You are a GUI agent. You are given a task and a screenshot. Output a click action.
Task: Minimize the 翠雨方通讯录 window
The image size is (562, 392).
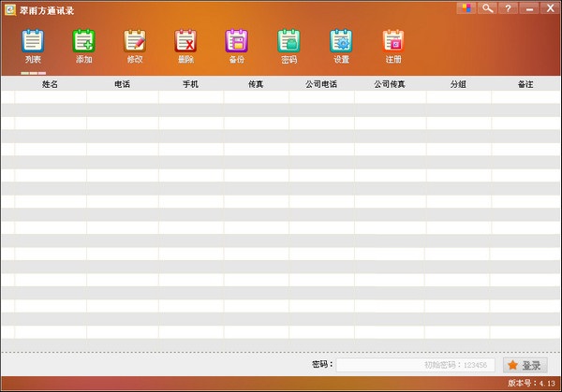click(529, 7)
